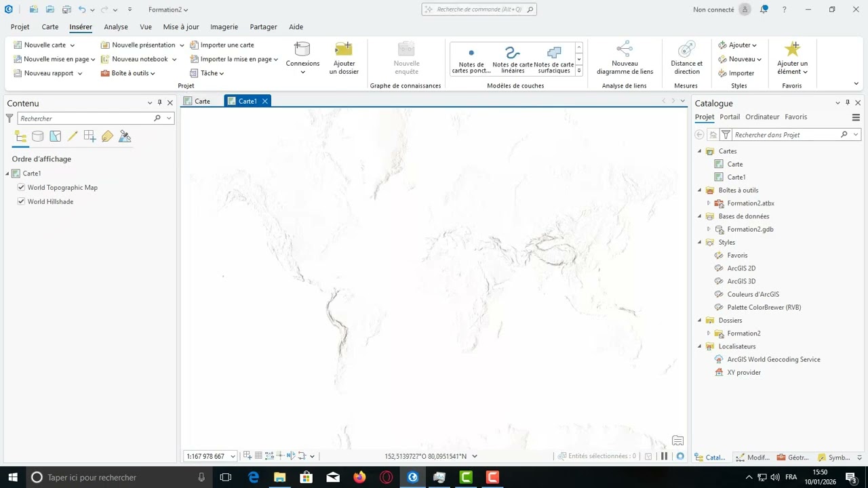
Task: Go back in Catalogue pane
Action: (x=699, y=135)
